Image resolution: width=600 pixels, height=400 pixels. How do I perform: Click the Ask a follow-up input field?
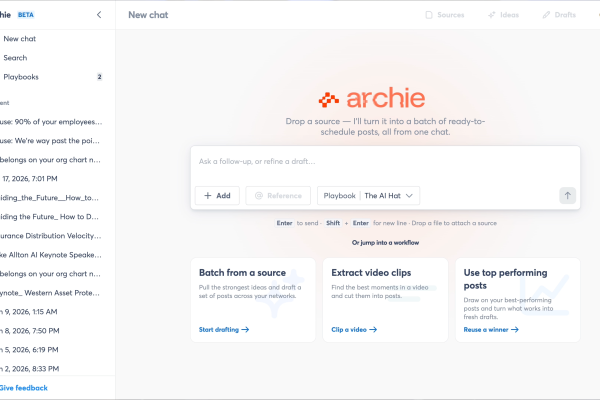[385, 162]
